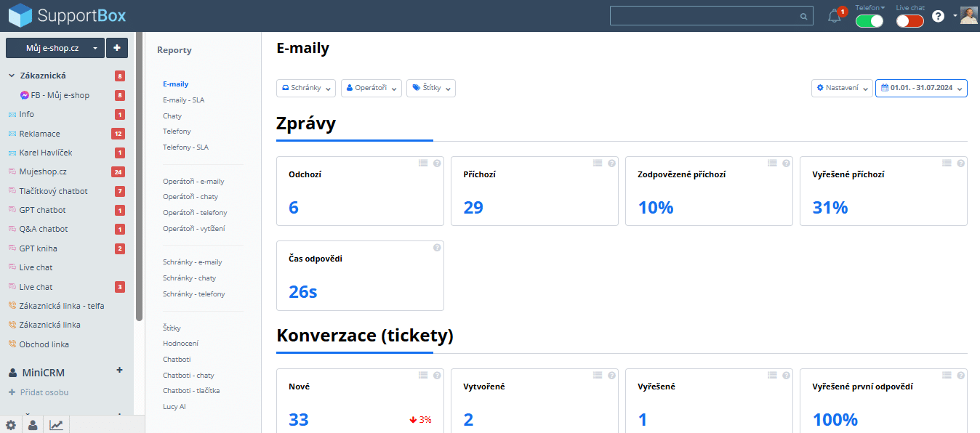This screenshot has width=980, height=433.
Task: Add a MiniCRM entry with the plus icon
Action: pyautogui.click(x=119, y=371)
